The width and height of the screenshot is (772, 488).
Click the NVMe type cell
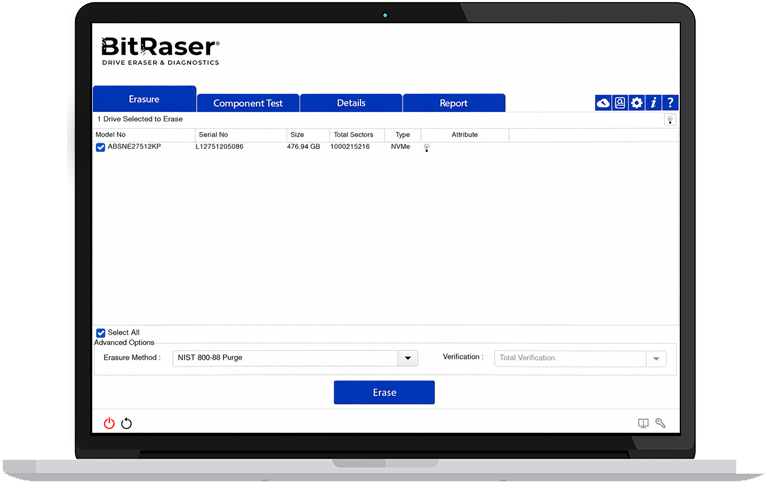[400, 147]
